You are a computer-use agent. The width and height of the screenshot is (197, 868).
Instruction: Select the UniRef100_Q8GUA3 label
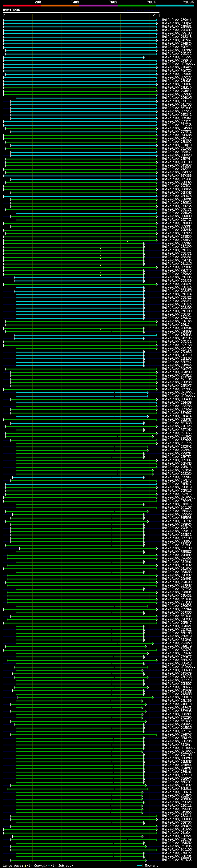[176, 335]
